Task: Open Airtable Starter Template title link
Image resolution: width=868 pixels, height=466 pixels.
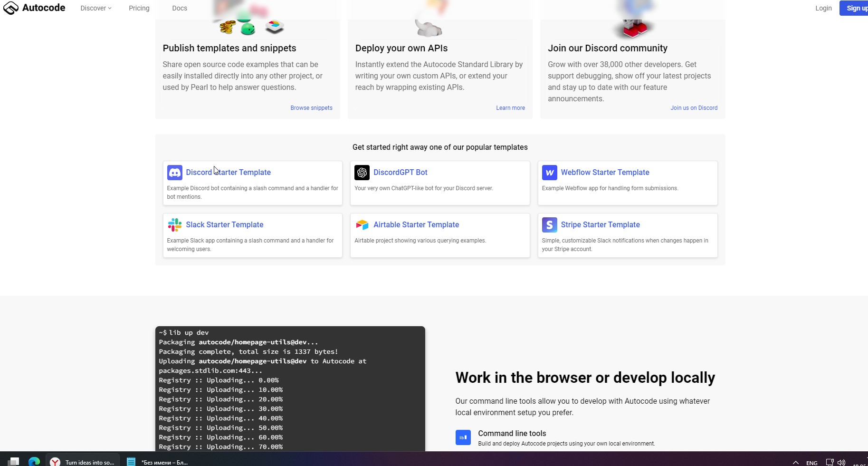Action: (416, 224)
